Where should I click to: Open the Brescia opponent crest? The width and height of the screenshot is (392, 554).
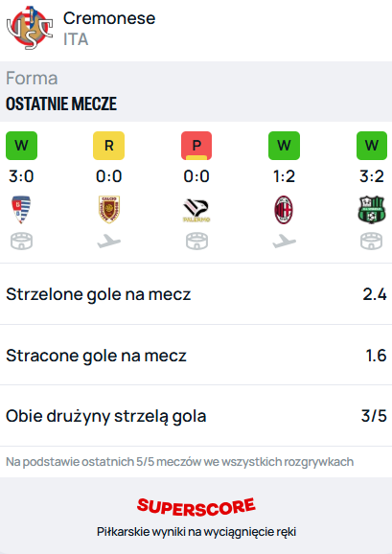tap(21, 210)
